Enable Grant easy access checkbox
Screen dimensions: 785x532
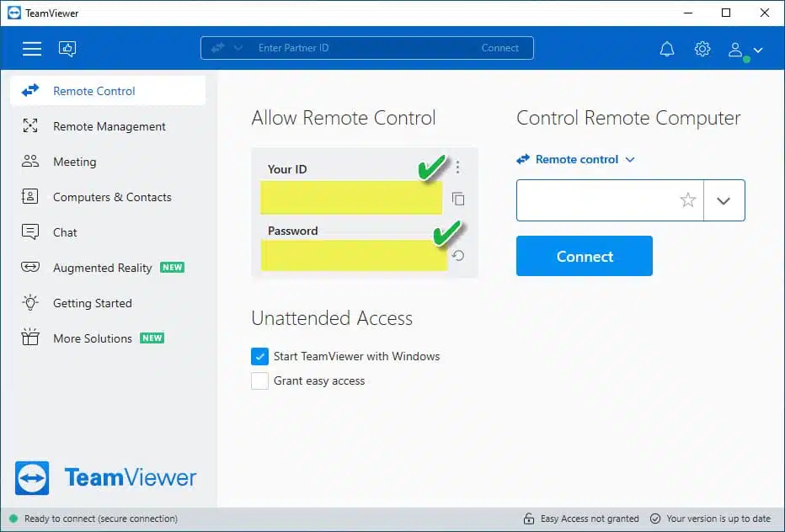(259, 380)
